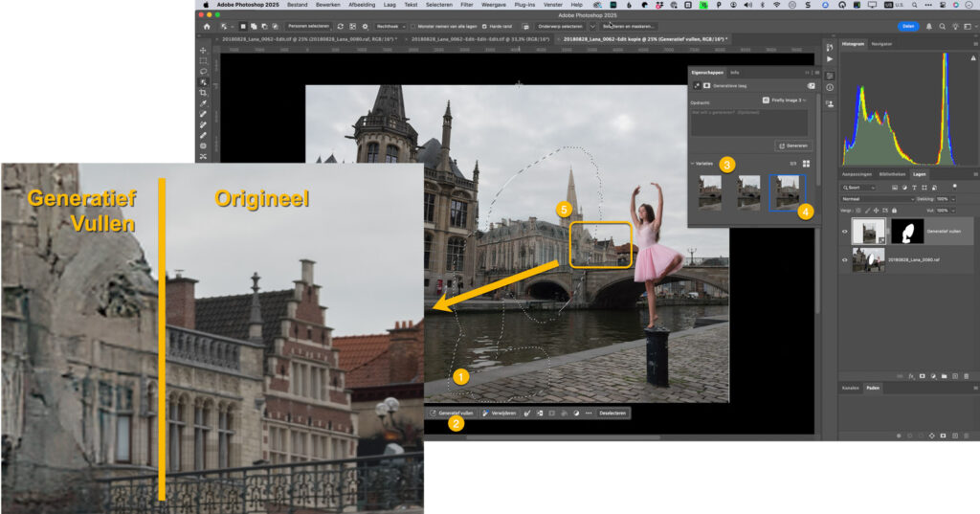
Task: Create new layer icon in Lagen panel
Action: (x=955, y=376)
